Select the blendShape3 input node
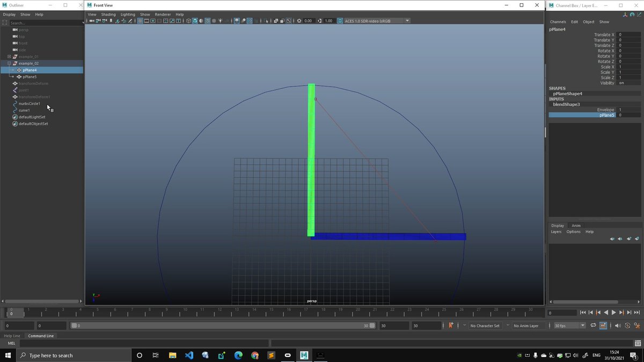The height and width of the screenshot is (362, 644). 566,105
